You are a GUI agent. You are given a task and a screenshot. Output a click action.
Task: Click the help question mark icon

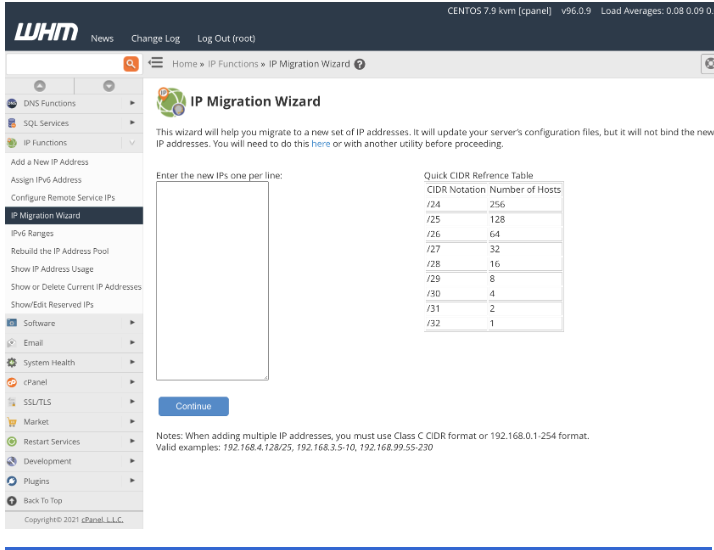(x=359, y=64)
